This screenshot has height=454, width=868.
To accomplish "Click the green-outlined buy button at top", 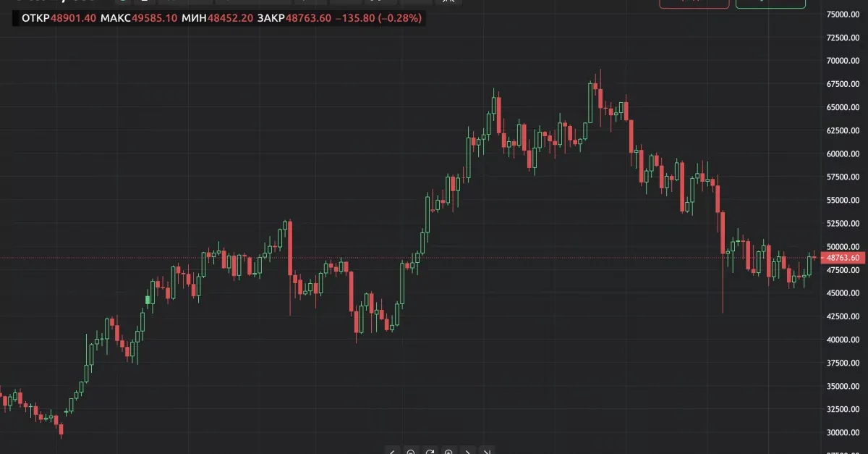I will (770, 4).
